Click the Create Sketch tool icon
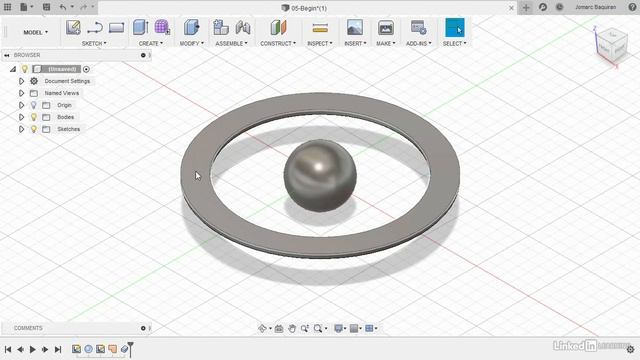640x360 pixels. (x=73, y=28)
